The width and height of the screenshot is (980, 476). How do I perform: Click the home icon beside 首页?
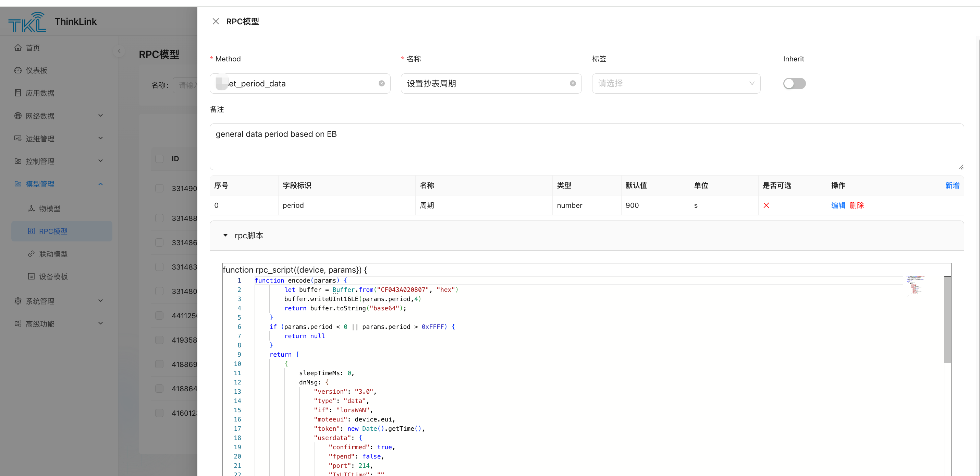coord(18,48)
